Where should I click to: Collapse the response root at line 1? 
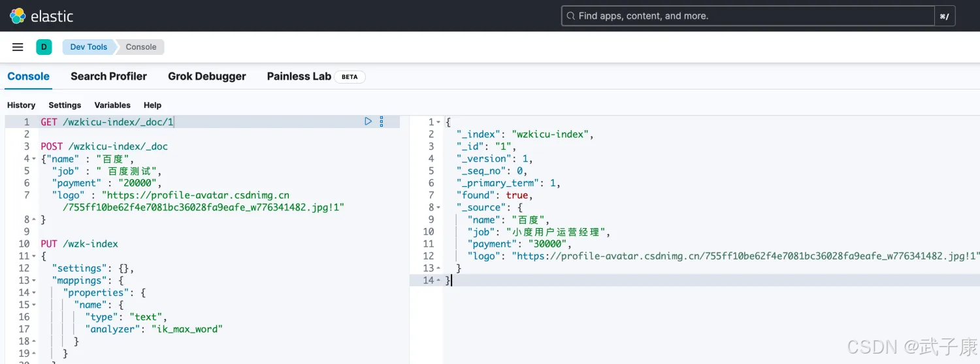click(438, 122)
